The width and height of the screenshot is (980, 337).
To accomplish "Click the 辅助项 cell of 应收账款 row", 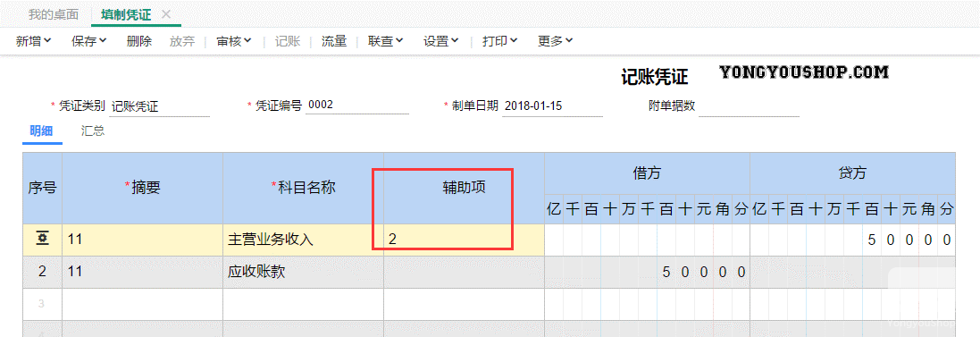I will pos(464,272).
